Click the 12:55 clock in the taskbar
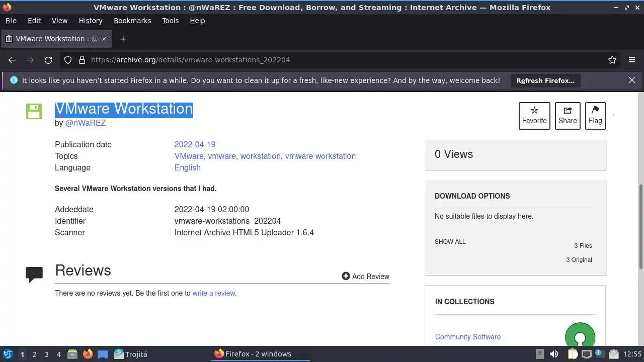Viewport: 644px width, 362px height. click(632, 354)
